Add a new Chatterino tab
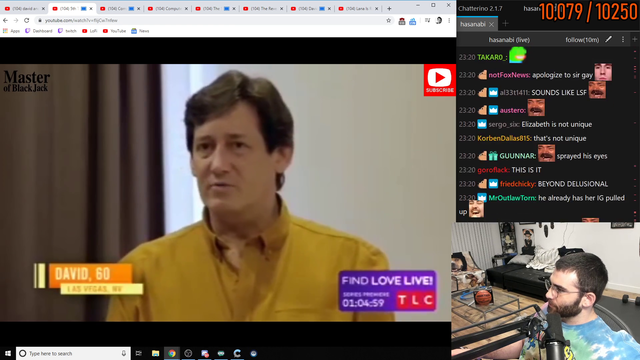This screenshot has height=360, width=640. coord(505,24)
